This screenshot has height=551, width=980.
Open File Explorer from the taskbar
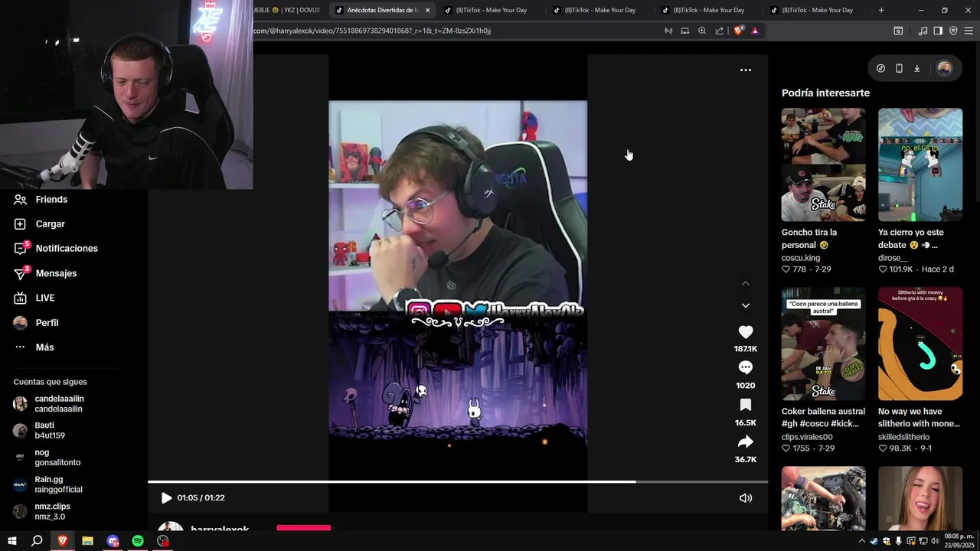click(87, 541)
